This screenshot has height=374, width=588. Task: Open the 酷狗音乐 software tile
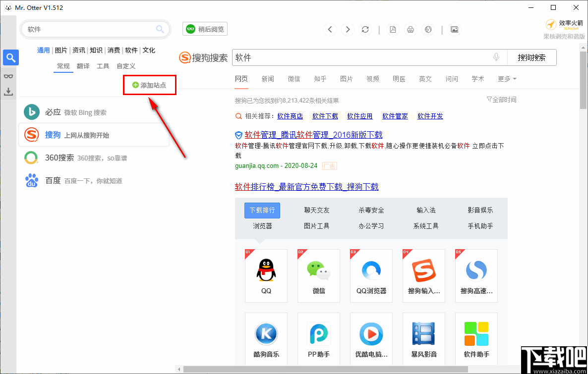point(266,339)
